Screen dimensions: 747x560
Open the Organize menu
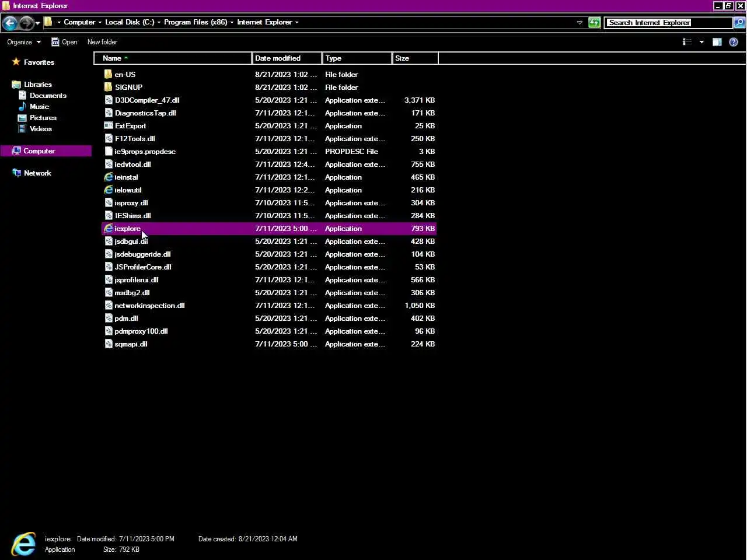(x=24, y=42)
